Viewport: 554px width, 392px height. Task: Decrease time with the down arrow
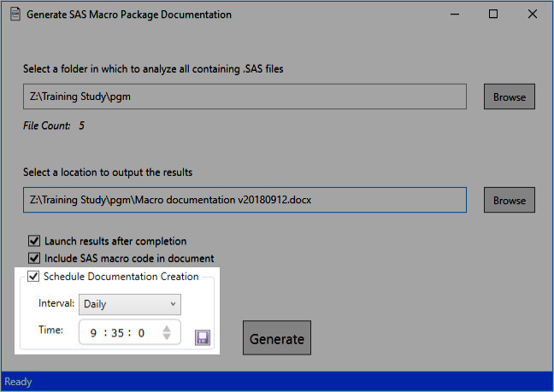[x=168, y=338]
